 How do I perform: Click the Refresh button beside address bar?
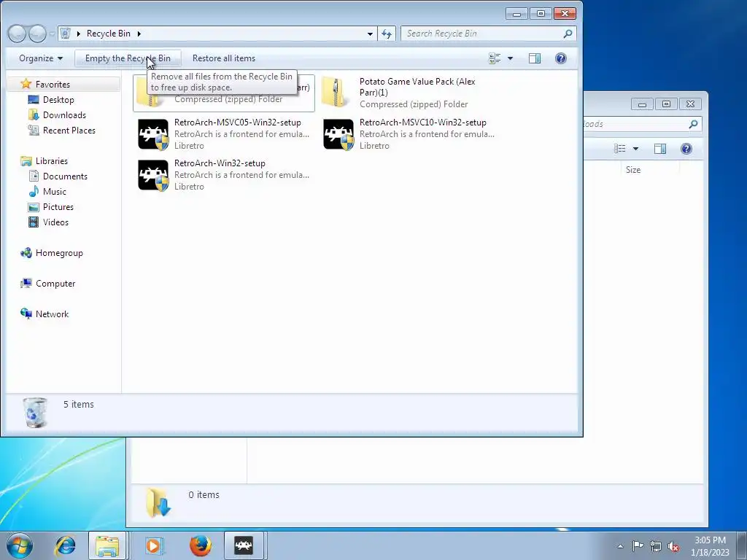[x=387, y=34]
